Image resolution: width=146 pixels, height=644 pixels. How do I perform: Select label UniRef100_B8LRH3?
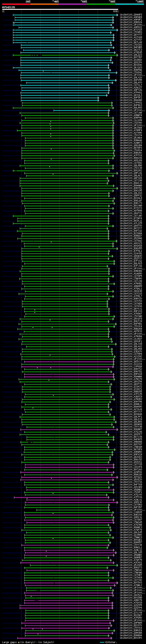point(131,108)
